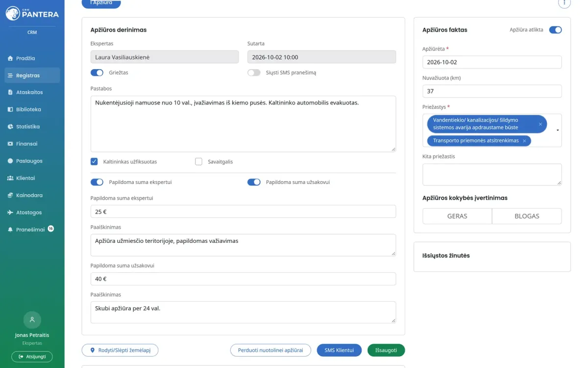Click the SMS Klientui button
Viewport: 588px width, 368px height.
(x=339, y=350)
